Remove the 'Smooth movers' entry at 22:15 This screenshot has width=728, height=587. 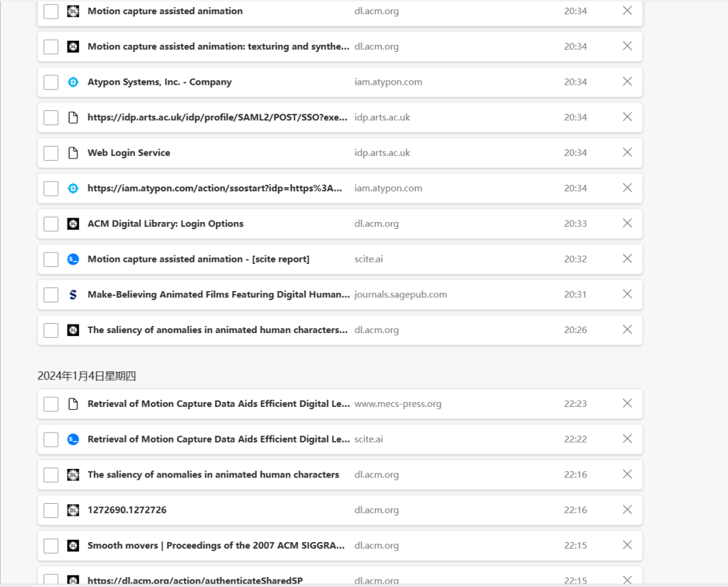click(x=627, y=545)
